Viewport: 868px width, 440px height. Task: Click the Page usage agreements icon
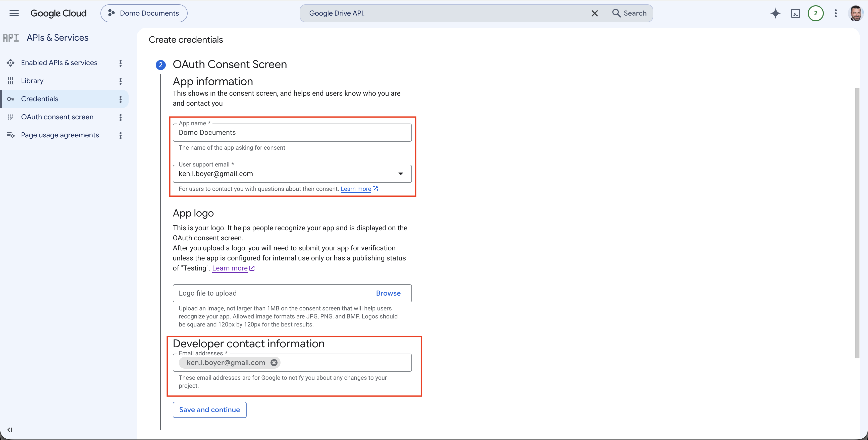tap(11, 135)
